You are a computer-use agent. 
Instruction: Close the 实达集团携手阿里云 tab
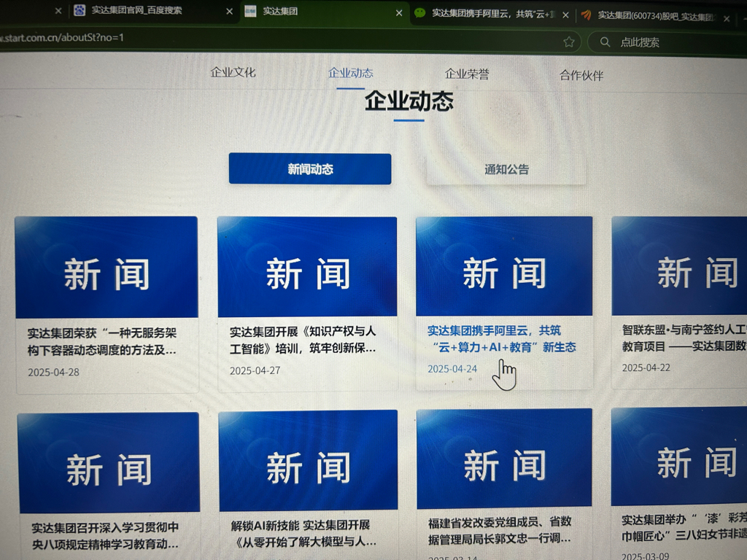(565, 15)
